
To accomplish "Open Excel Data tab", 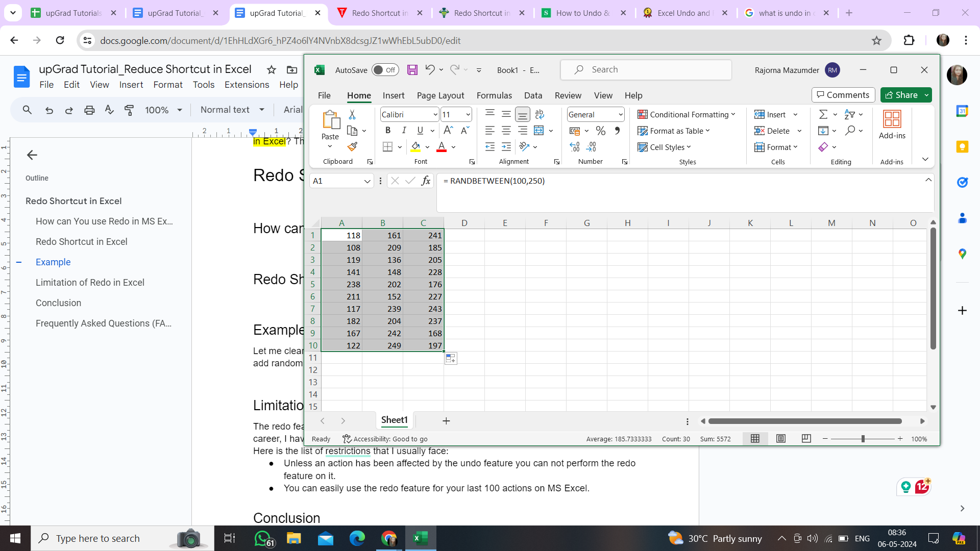I will click(x=533, y=95).
